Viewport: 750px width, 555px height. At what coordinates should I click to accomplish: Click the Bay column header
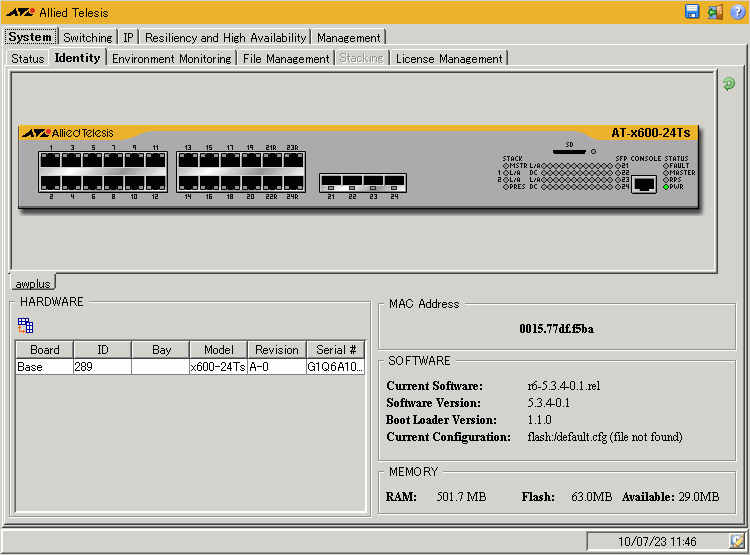click(x=161, y=350)
